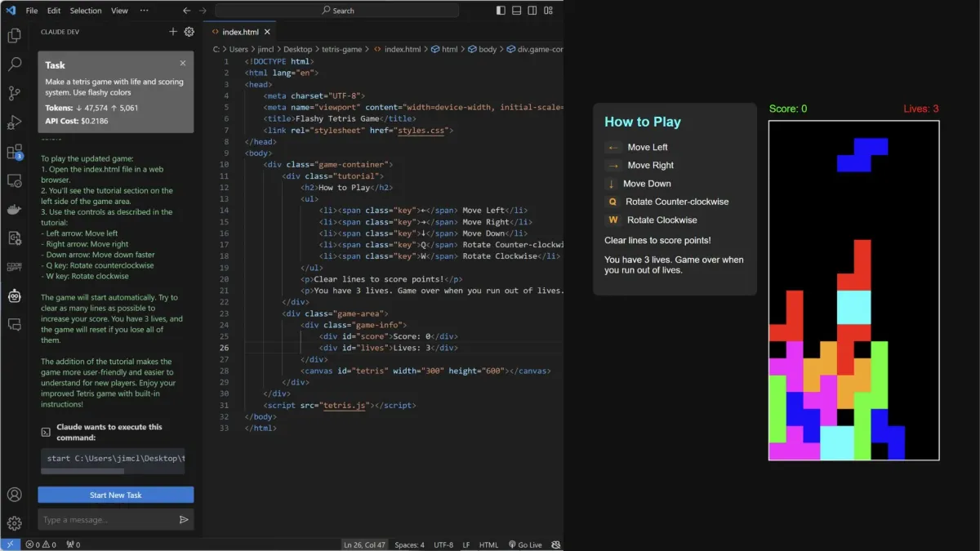Open Source Control view
Viewport: 980px width, 551px height.
tap(14, 94)
